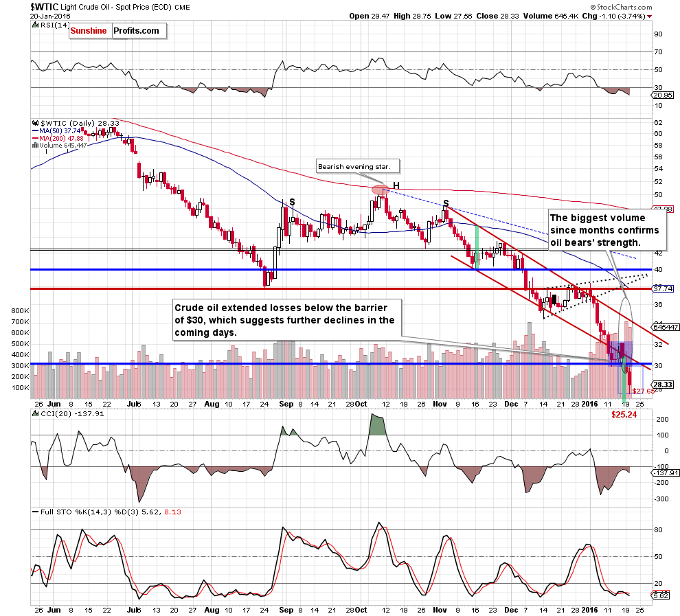This screenshot has width=680, height=616.
Task: Click the Volume 645.4K header value
Action: coord(551,16)
